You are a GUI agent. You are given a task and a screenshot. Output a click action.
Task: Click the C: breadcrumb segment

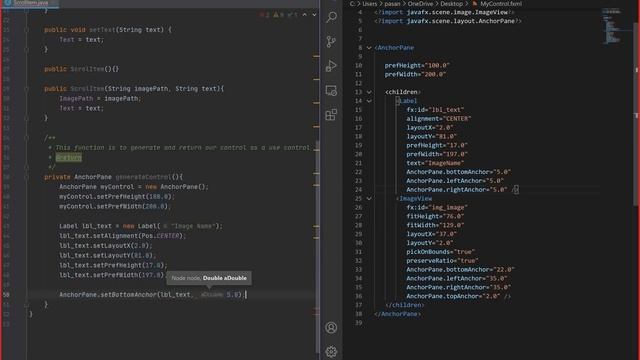click(x=352, y=4)
